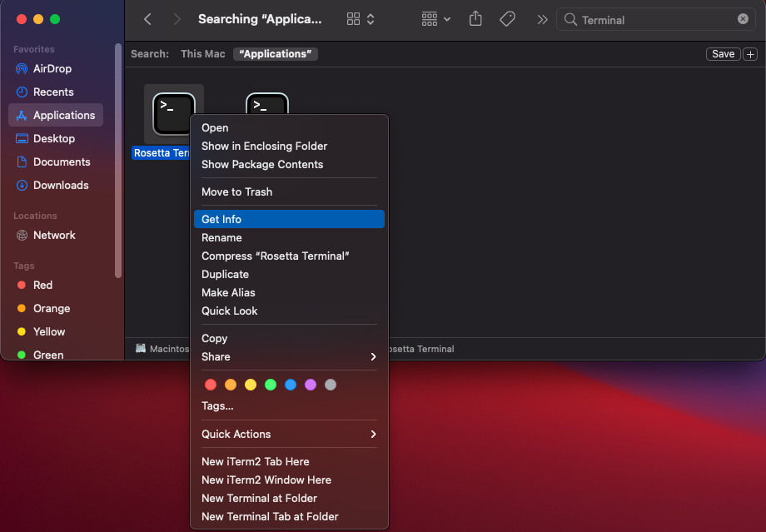Screen dimensions: 766x532
Task: Choose Get Info in context menu
Action: (289, 219)
